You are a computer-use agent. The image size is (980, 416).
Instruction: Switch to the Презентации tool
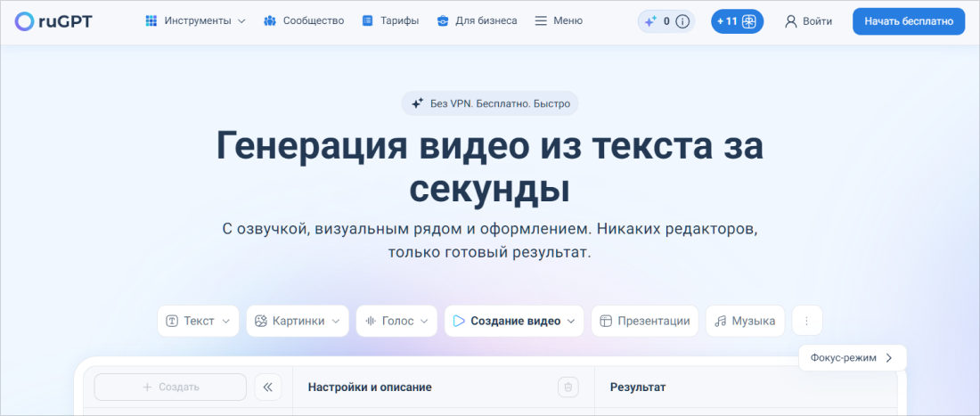pos(645,321)
